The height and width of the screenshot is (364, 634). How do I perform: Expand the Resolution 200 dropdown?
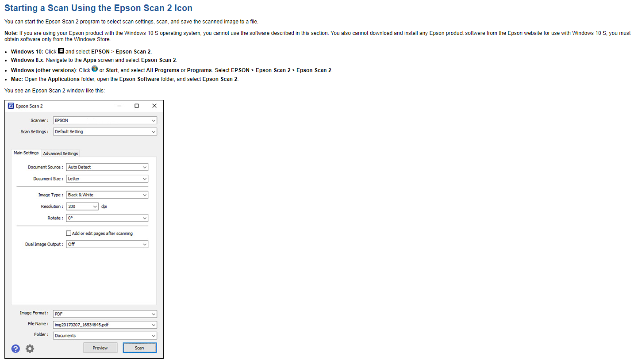pyautogui.click(x=82, y=206)
